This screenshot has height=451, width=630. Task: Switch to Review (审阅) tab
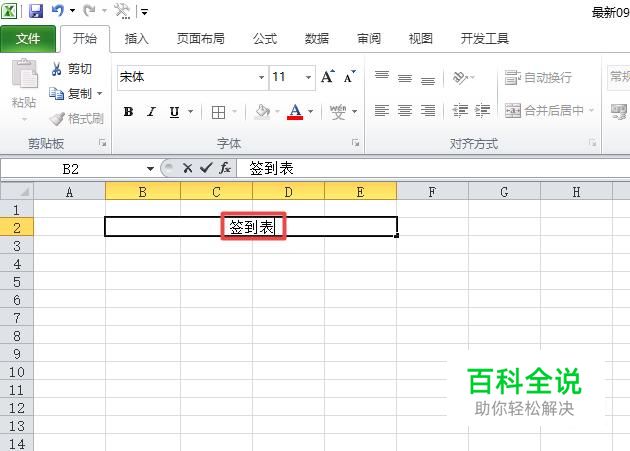pos(369,39)
